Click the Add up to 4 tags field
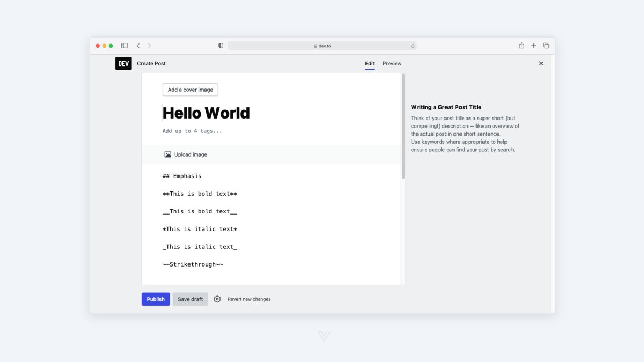644x362 pixels. click(x=192, y=130)
